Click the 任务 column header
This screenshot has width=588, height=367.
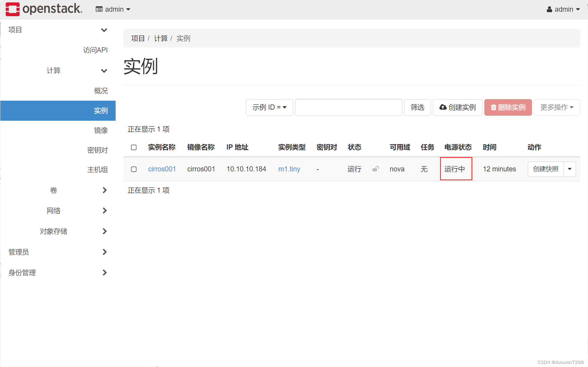427,147
